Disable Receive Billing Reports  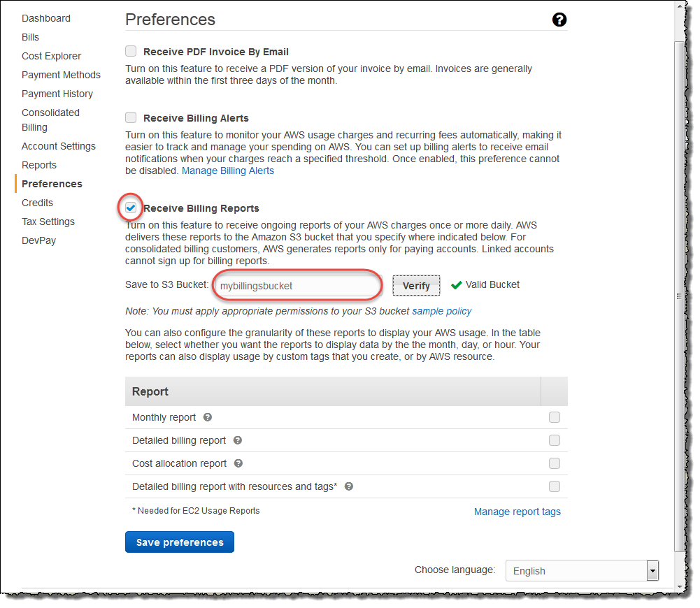131,208
